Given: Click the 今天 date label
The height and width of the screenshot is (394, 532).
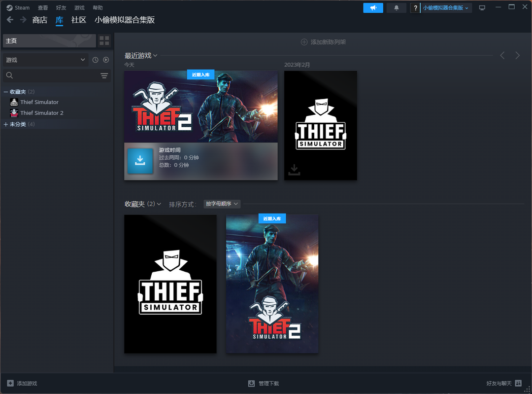Looking at the screenshot, I should (x=129, y=65).
